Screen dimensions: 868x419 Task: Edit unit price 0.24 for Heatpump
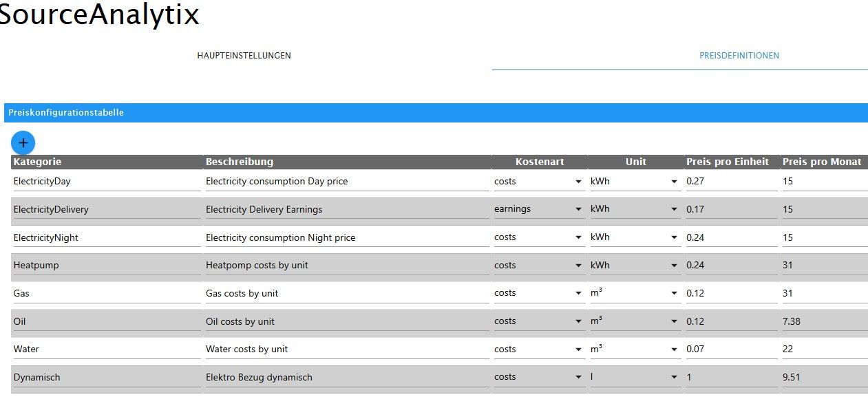pyautogui.click(x=732, y=266)
